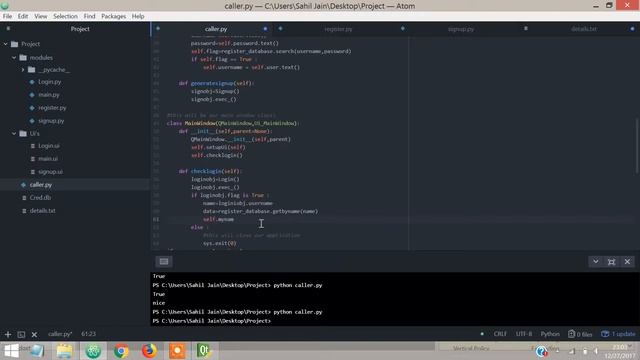Add a new terminal with plus icon

tap(8, 335)
